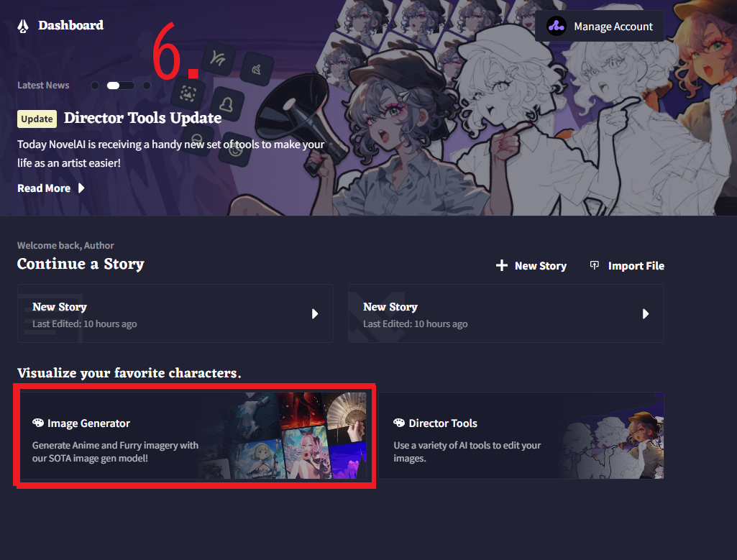Click the yellow Update badge
This screenshot has height=560, width=737.
tap(37, 119)
